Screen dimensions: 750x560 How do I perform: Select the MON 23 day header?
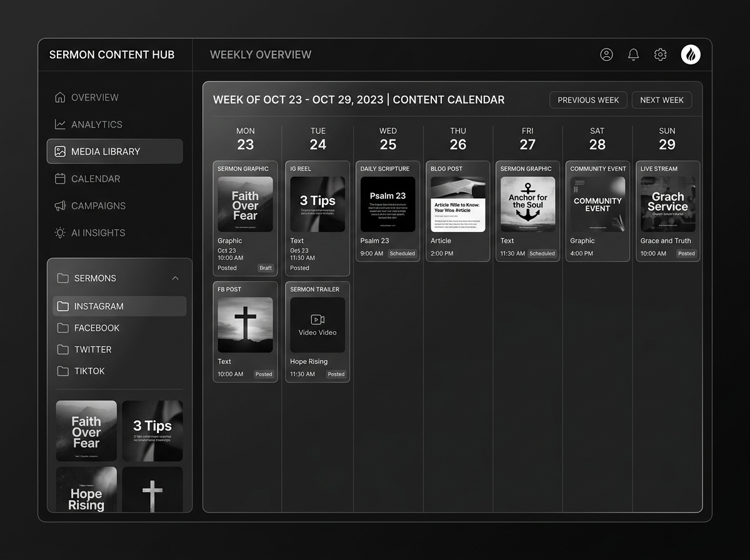246,139
